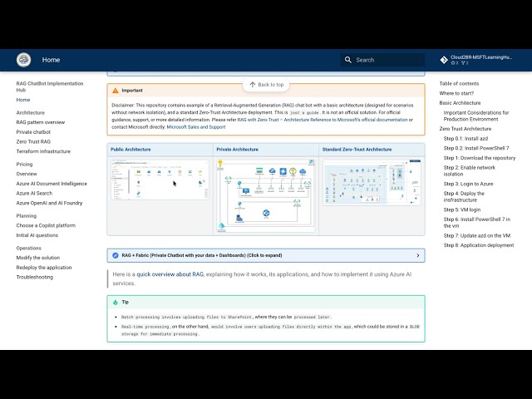Jump to Important Considerations for Production Environment

point(476,116)
